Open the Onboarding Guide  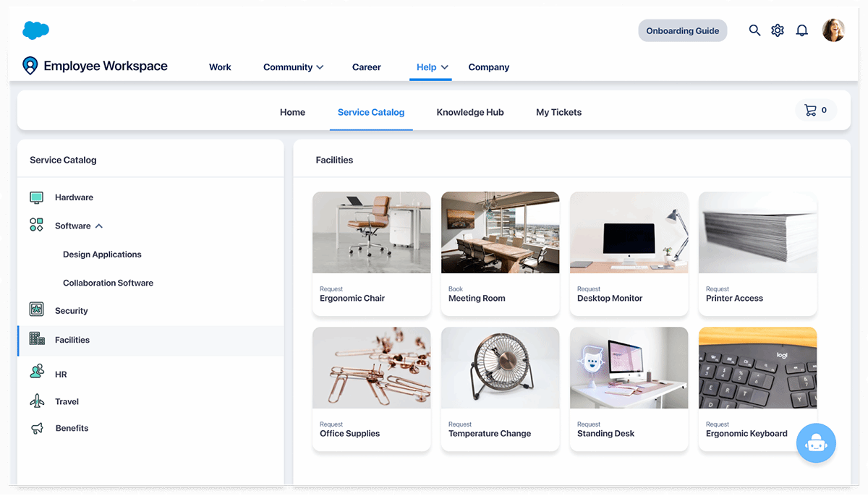click(682, 30)
